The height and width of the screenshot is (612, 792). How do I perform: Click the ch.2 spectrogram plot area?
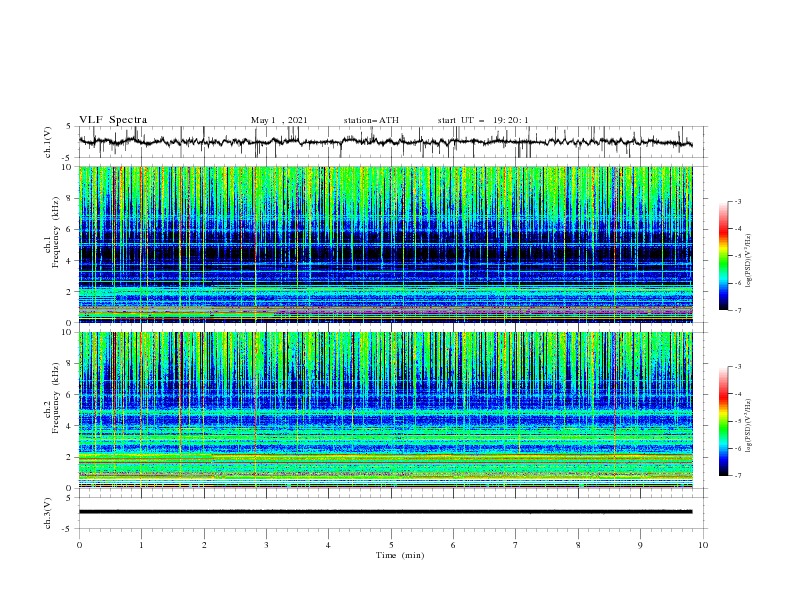(386, 410)
